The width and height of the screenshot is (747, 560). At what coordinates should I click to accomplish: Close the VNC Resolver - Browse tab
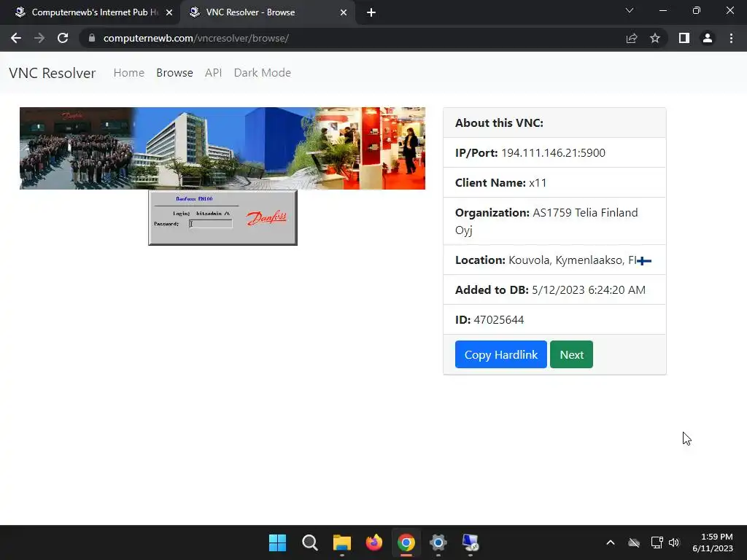(x=344, y=12)
